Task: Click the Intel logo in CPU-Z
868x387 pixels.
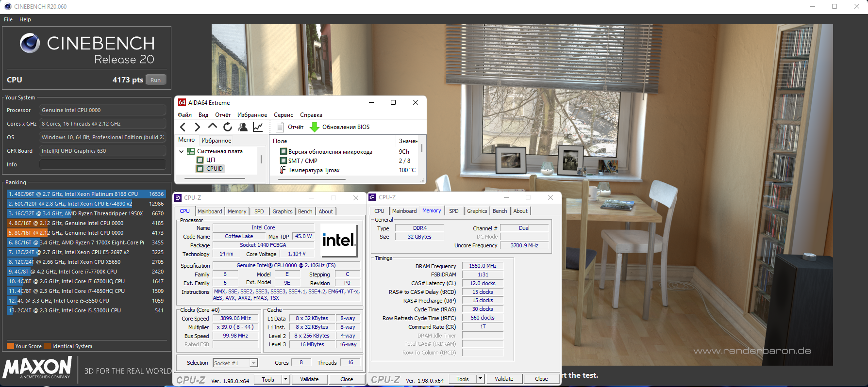Action: click(x=339, y=240)
